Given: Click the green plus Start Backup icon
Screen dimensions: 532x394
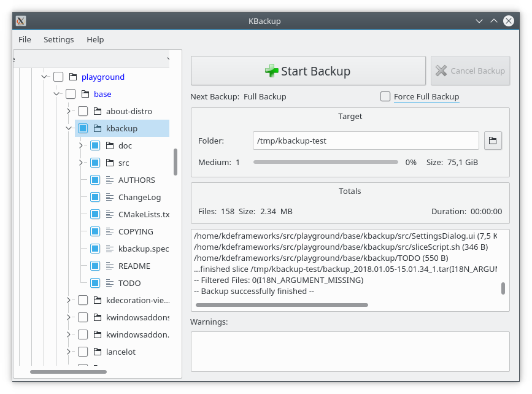Looking at the screenshot, I should [271, 71].
